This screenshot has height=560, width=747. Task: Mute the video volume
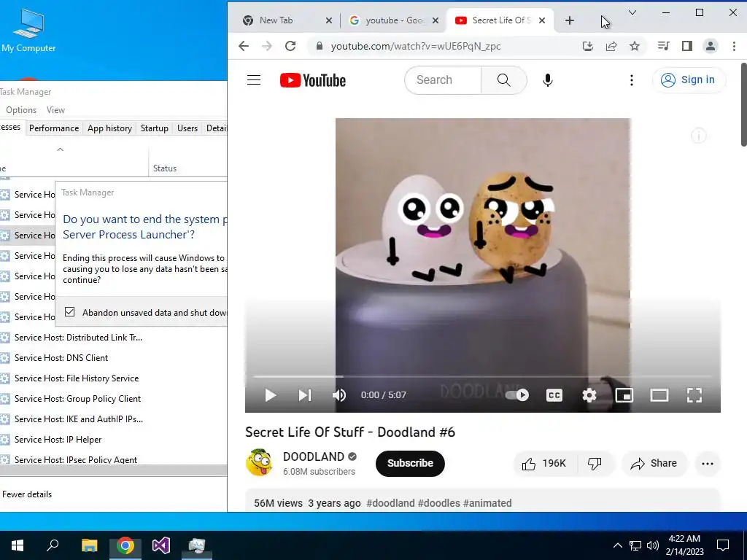click(x=339, y=395)
